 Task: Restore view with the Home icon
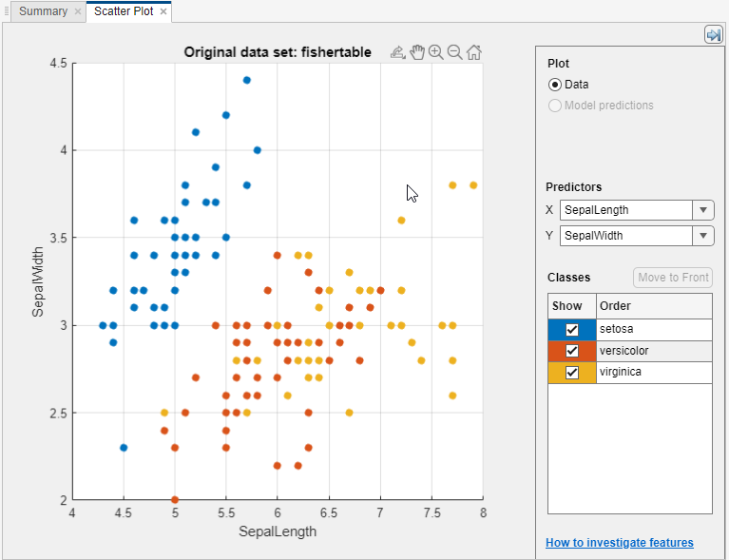tap(473, 52)
